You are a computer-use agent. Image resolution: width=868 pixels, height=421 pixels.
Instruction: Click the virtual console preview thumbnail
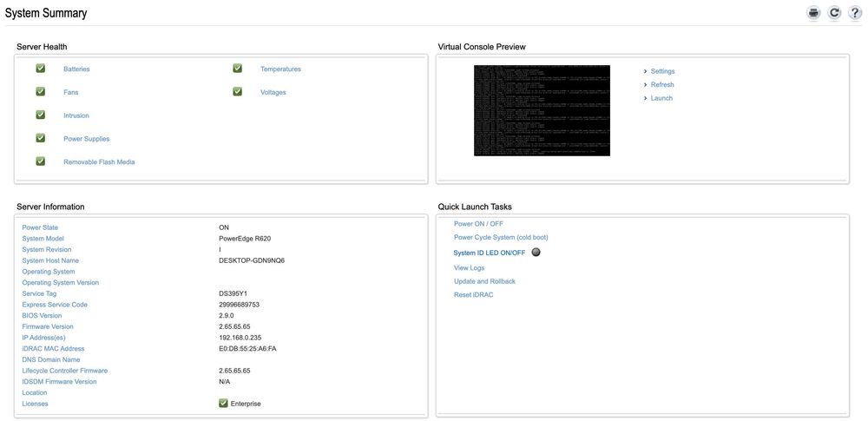[542, 110]
